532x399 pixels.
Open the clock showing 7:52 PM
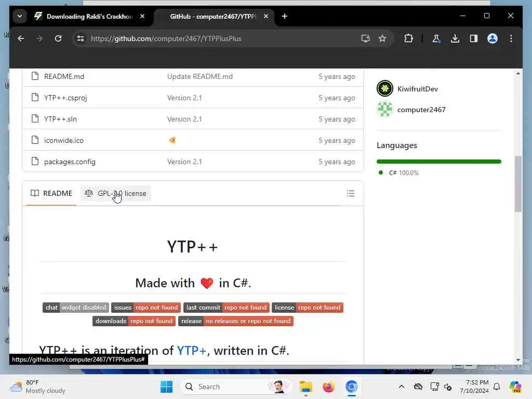[474, 387]
